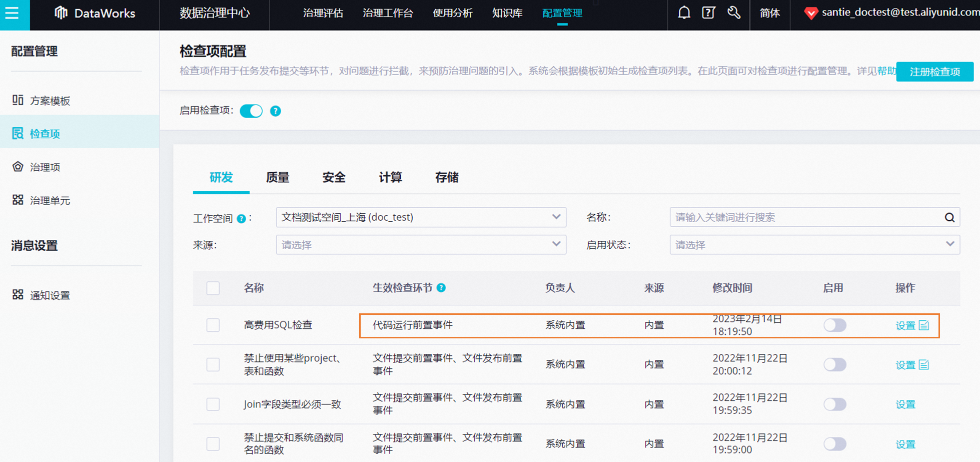The image size is (980, 462).
Task: Click the DataWorks logo
Action: [95, 13]
